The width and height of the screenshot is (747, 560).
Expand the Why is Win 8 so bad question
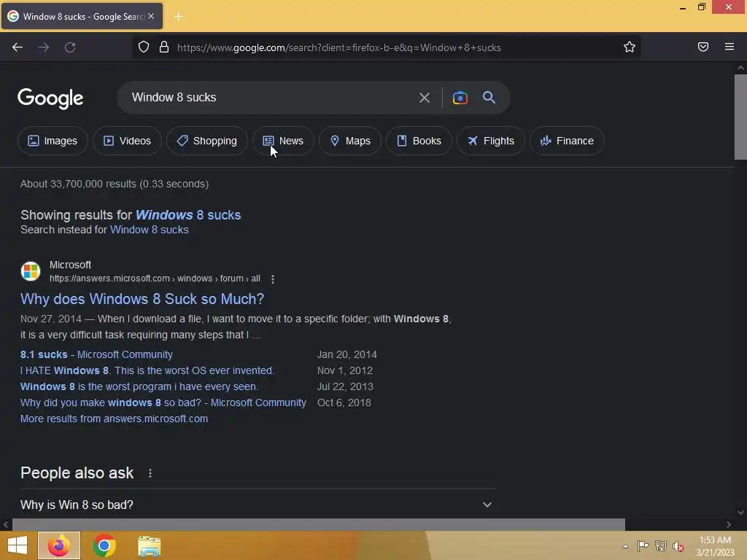click(x=258, y=505)
